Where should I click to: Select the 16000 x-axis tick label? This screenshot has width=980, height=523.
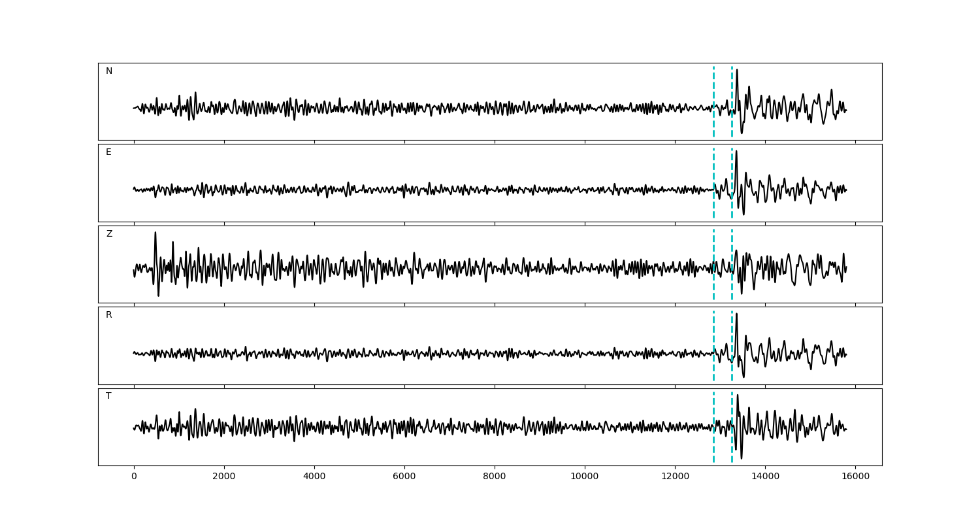pyautogui.click(x=855, y=477)
